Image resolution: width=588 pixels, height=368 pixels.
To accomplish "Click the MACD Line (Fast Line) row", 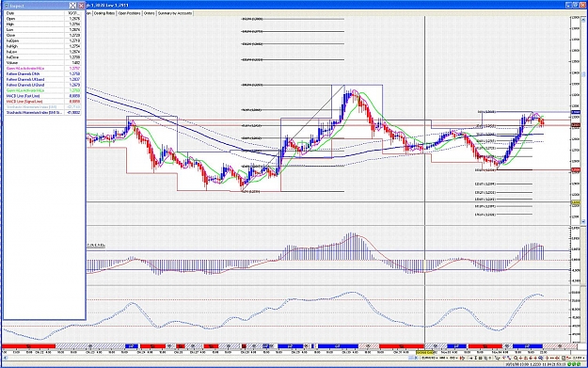I will [43, 96].
